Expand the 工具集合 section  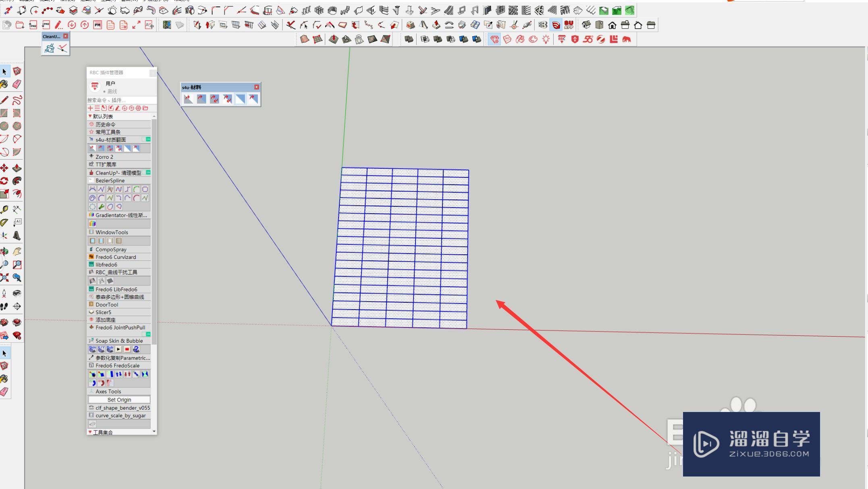click(90, 432)
